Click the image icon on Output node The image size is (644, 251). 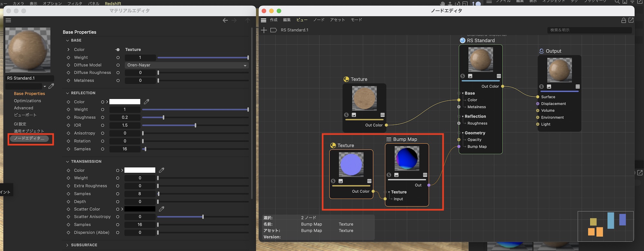click(549, 87)
